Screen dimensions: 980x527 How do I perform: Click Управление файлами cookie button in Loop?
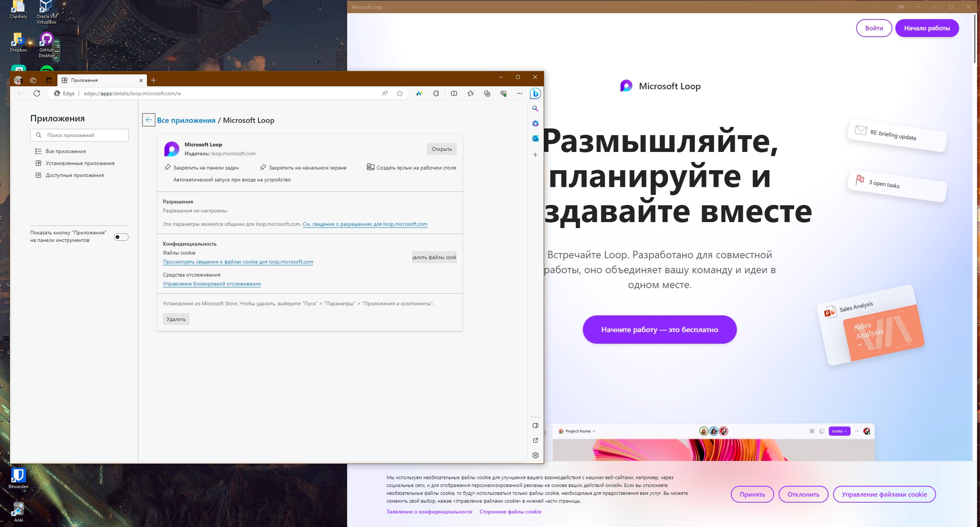coord(884,494)
